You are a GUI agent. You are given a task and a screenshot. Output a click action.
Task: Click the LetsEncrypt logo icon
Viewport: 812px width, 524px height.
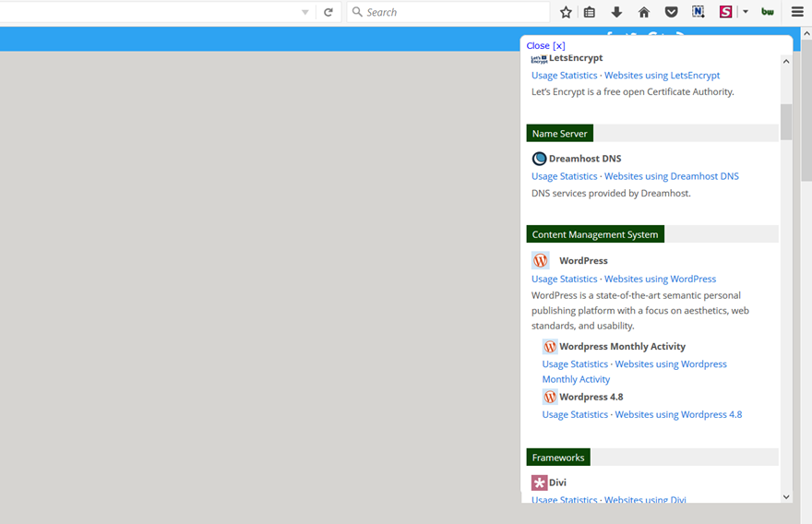[539, 58]
